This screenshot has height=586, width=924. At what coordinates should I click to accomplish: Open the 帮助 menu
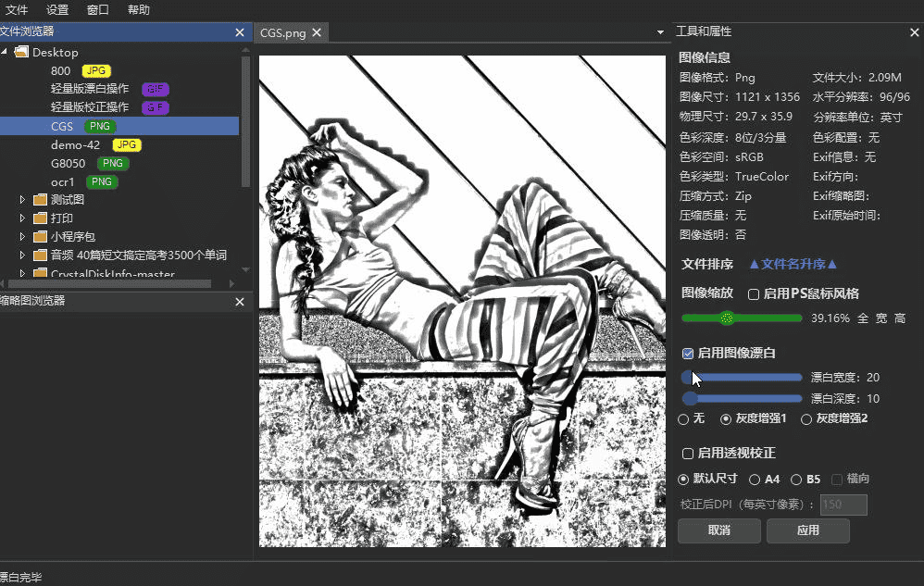tap(138, 10)
